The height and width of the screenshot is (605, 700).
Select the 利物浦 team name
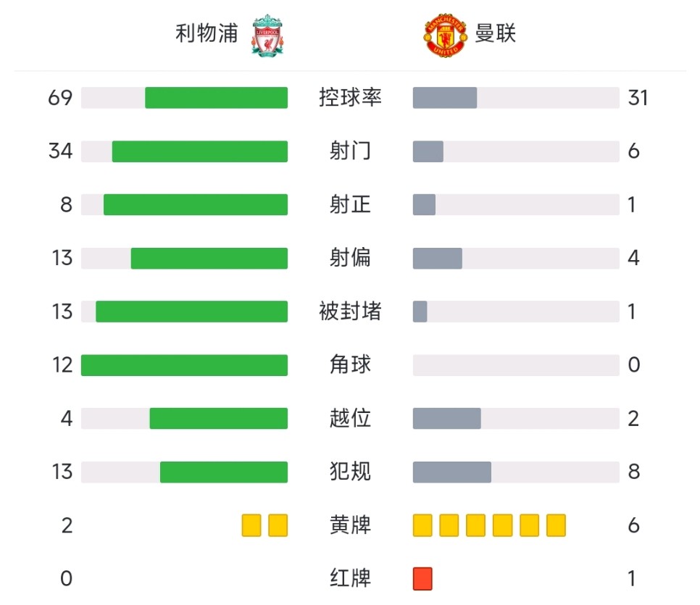(x=207, y=33)
